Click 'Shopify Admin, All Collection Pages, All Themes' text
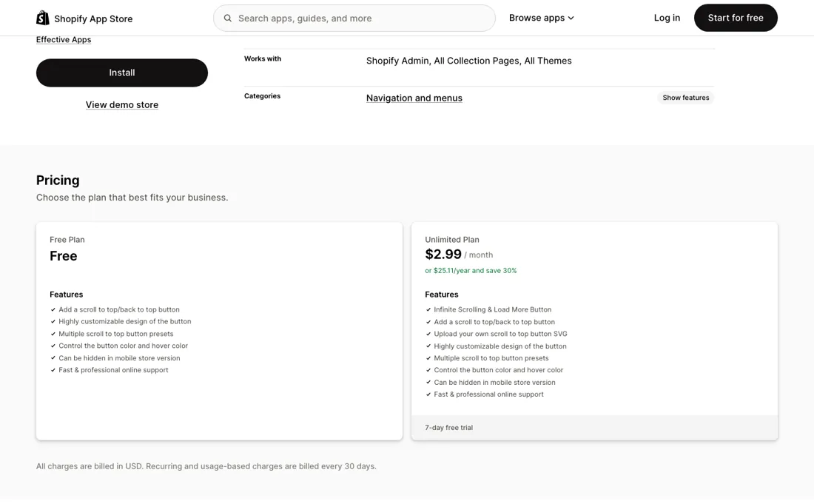The width and height of the screenshot is (814, 504). click(468, 61)
